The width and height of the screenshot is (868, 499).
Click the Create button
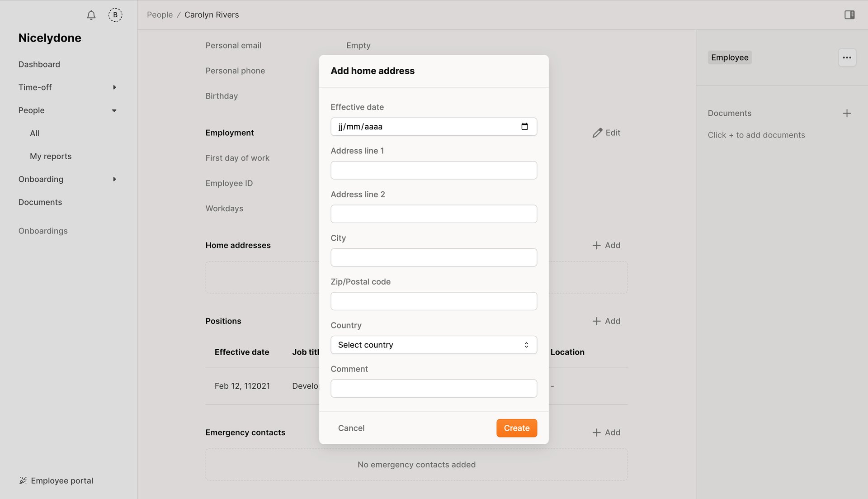click(x=516, y=428)
